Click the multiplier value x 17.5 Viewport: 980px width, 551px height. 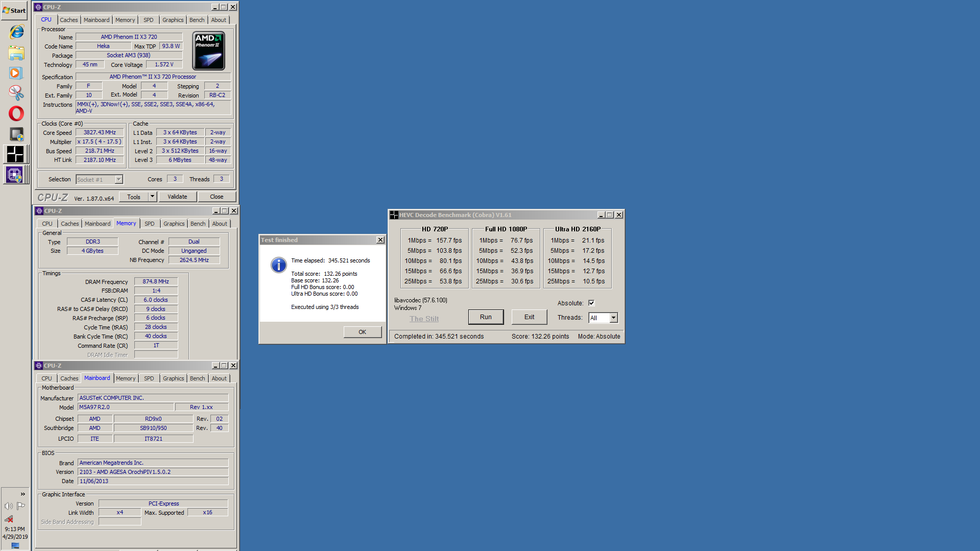click(100, 141)
